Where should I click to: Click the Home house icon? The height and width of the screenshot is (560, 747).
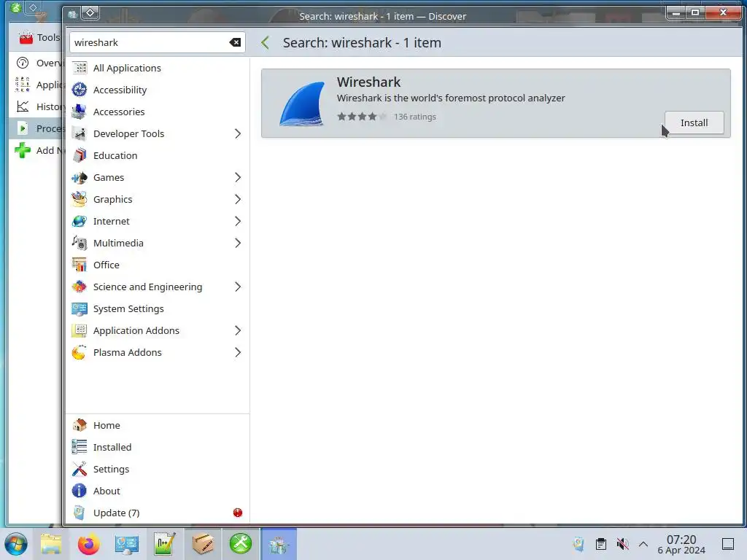(79, 425)
